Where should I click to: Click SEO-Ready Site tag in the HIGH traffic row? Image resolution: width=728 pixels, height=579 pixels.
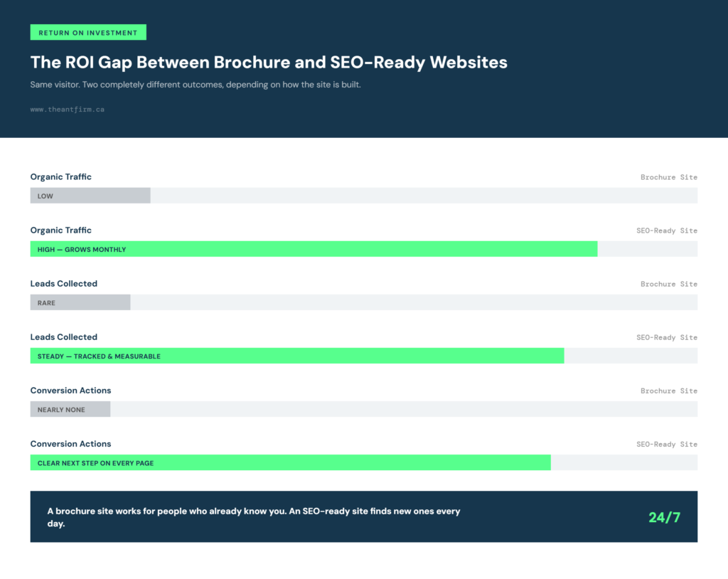[667, 231]
